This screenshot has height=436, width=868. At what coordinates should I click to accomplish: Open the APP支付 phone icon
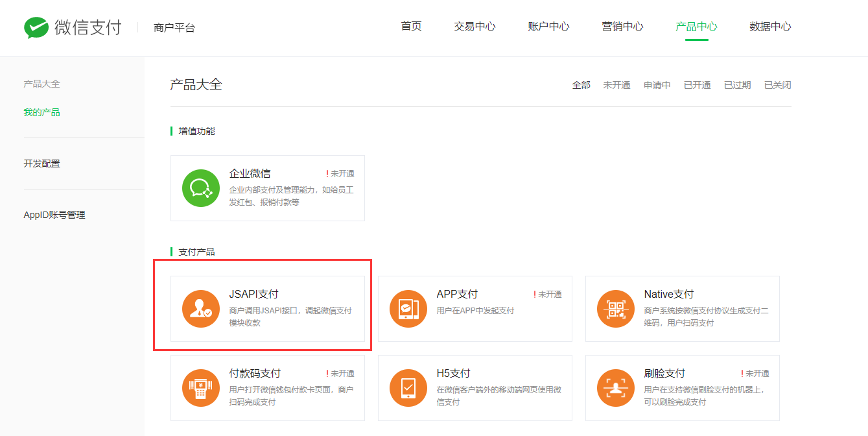(x=408, y=309)
